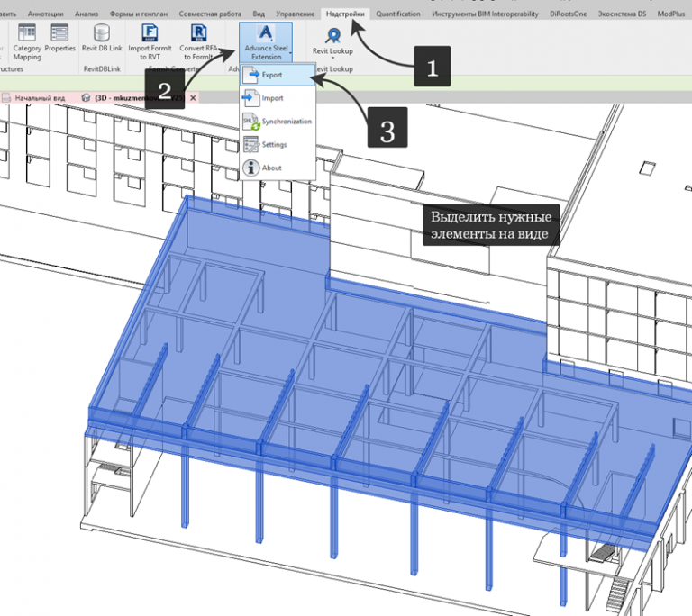Switch to the Quantification ribbon tab
Image resolution: width=692 pixels, height=616 pixels.
pyautogui.click(x=398, y=14)
